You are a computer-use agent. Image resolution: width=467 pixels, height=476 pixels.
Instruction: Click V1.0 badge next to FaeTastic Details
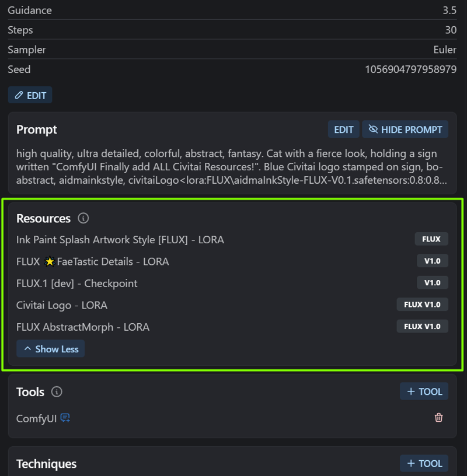click(432, 261)
